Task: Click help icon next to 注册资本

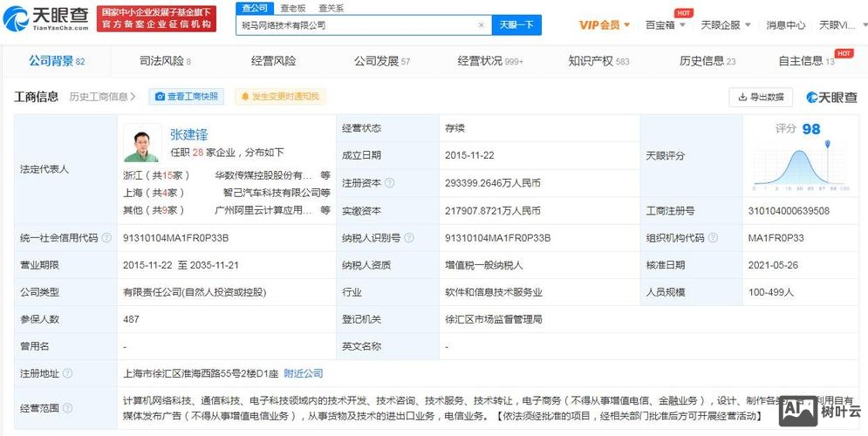Action: click(390, 183)
